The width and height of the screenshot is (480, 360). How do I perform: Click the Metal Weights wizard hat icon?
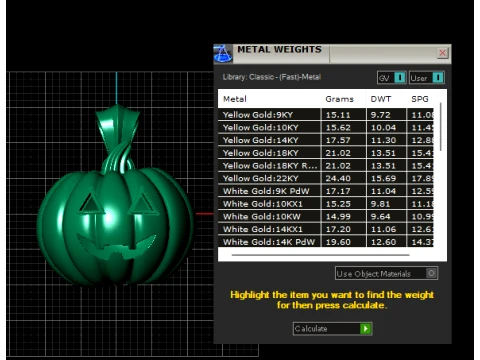(223, 54)
